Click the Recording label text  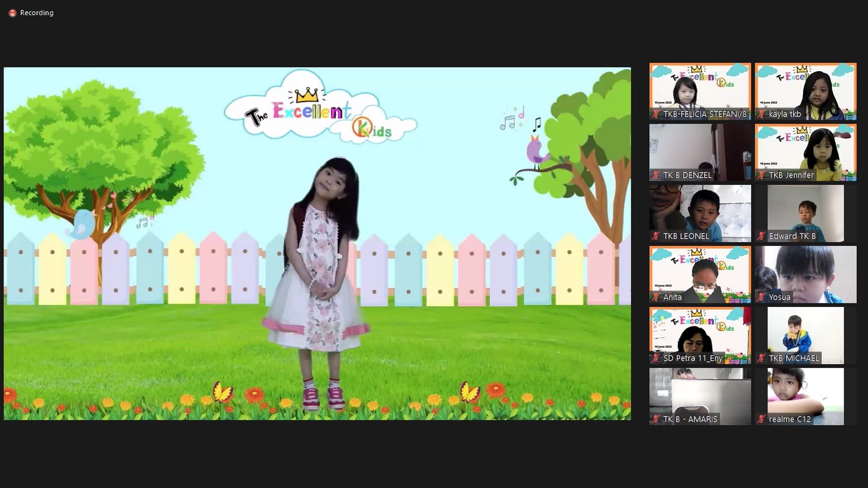point(37,13)
